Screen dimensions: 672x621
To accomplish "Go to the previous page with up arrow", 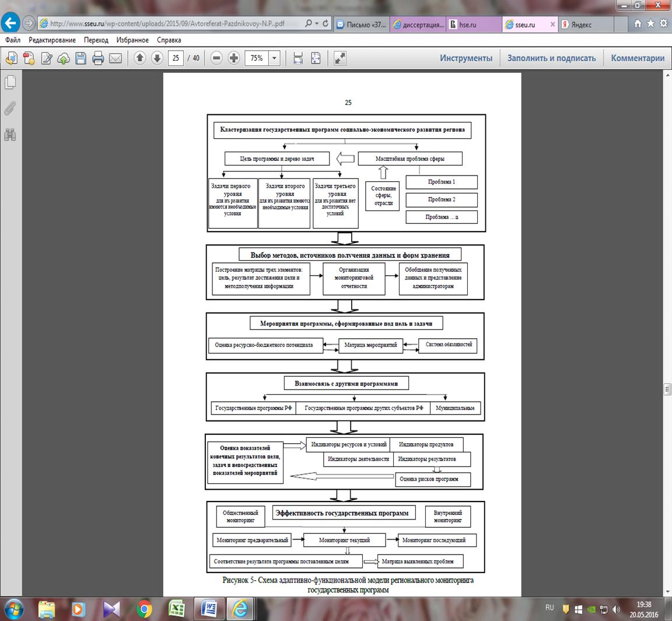I will point(139,58).
